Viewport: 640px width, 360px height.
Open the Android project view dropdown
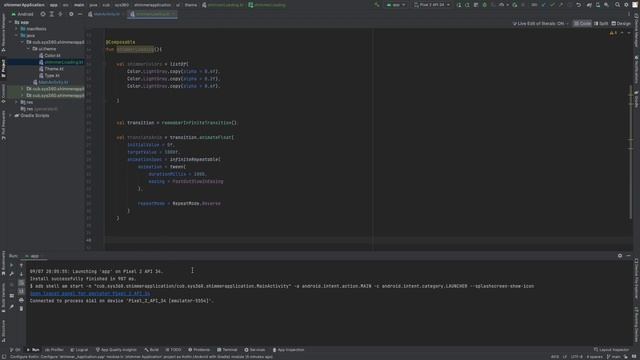[22, 14]
